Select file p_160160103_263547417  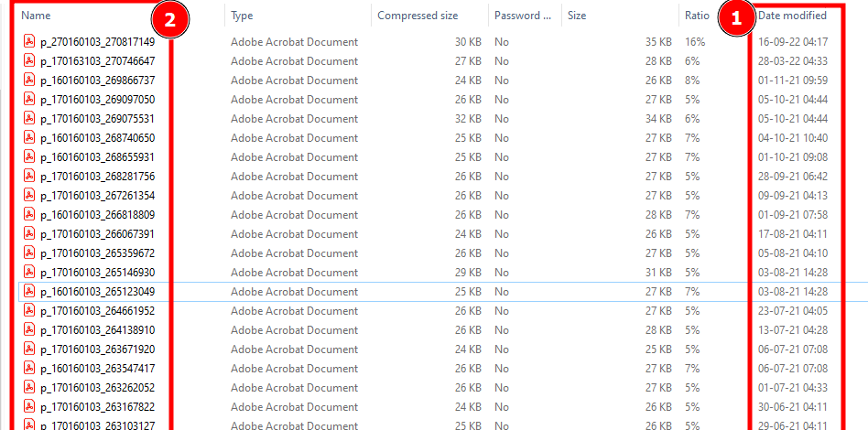97,369
